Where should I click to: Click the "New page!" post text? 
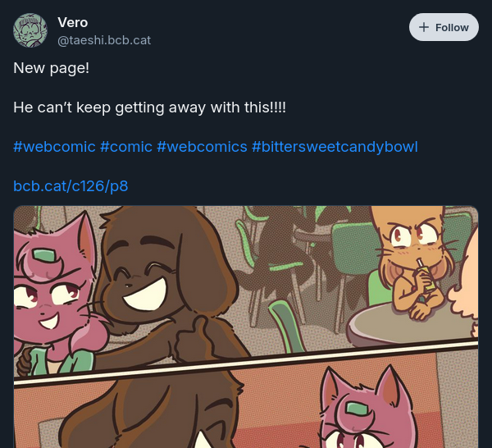pyautogui.click(x=51, y=68)
